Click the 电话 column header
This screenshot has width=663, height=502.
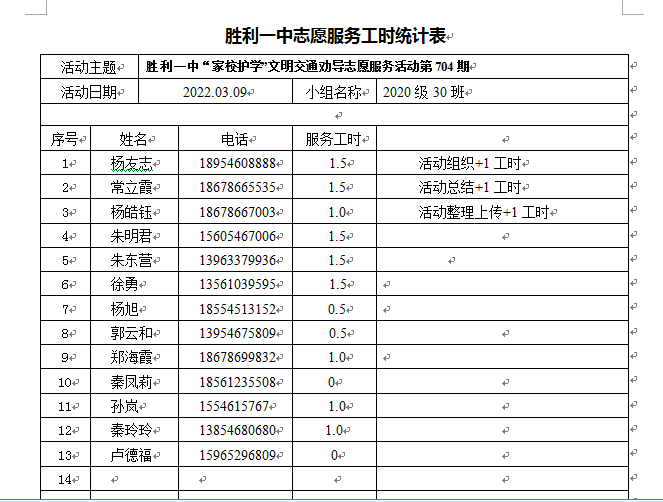(x=235, y=138)
